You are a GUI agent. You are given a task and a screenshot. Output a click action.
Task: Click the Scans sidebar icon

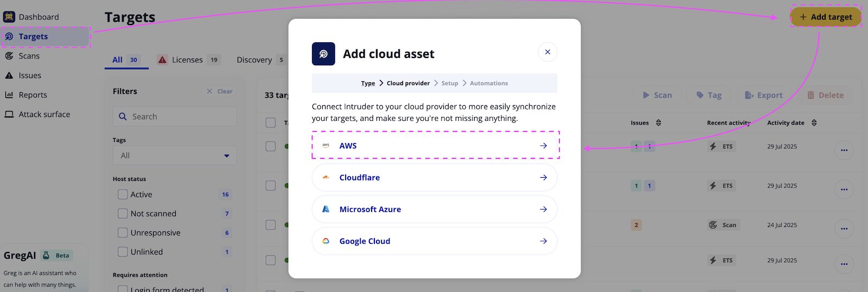pos(9,56)
